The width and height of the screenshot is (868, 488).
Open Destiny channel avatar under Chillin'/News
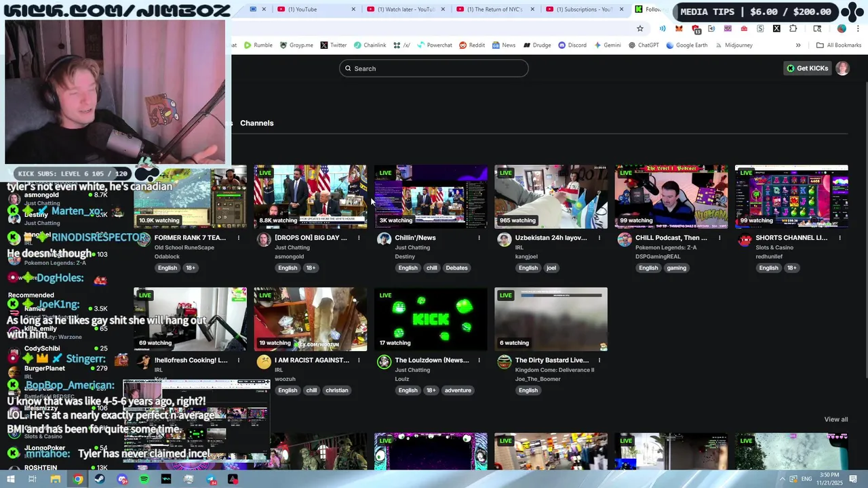(x=384, y=239)
